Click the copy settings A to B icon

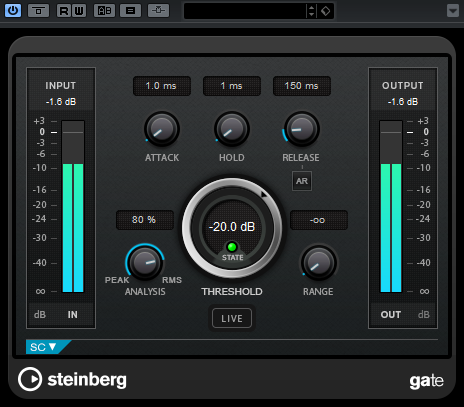130,11
